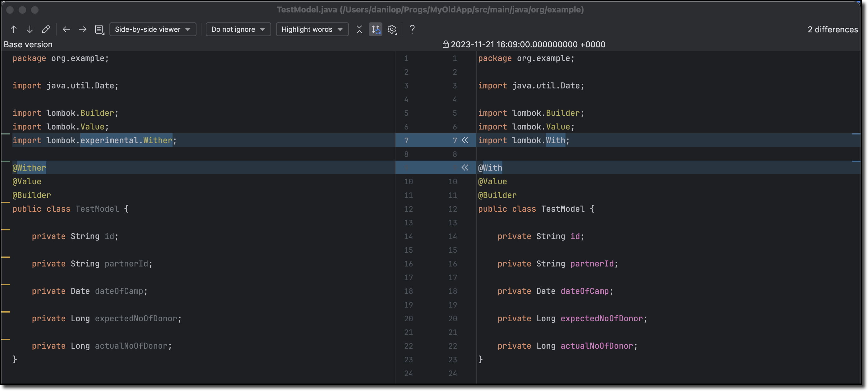Screen dimensions: 868x391
Task: Click the pencil edit source icon
Action: coord(46,29)
